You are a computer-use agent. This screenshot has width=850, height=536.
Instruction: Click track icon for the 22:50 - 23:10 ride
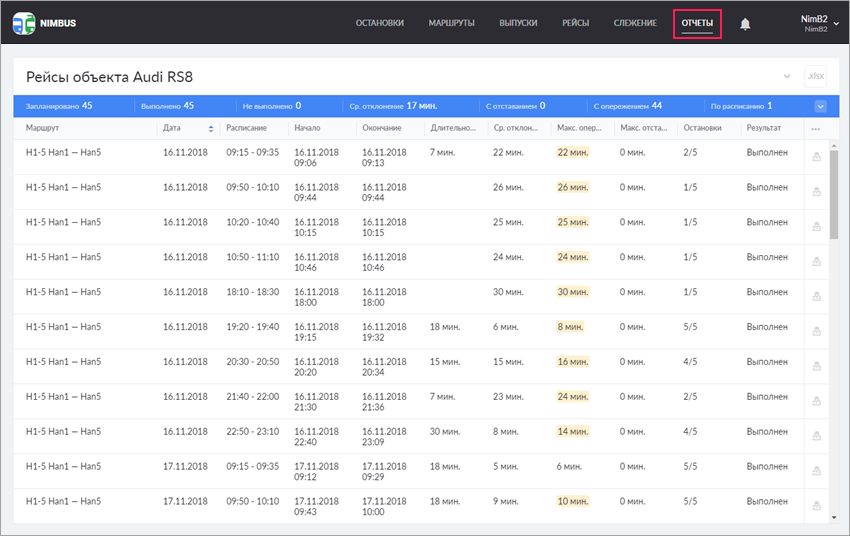click(816, 437)
